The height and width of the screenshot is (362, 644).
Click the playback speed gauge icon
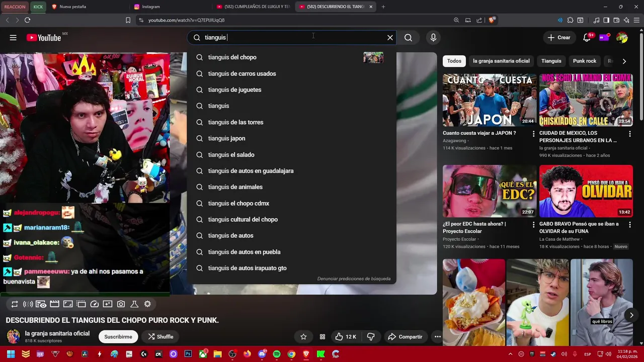click(94, 304)
